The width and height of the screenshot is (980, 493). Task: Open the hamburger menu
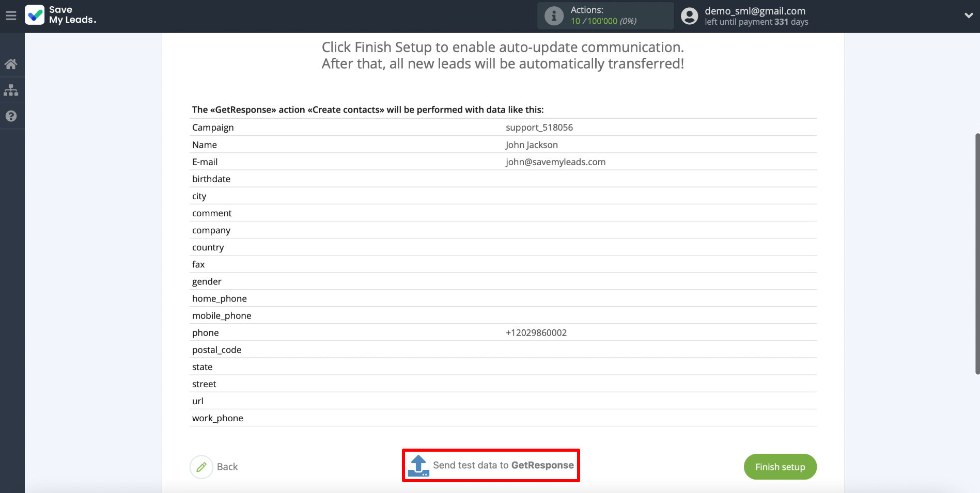[x=11, y=15]
